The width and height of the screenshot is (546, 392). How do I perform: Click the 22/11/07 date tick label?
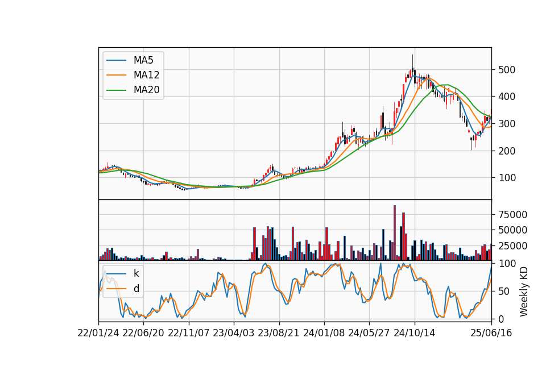[x=189, y=333]
